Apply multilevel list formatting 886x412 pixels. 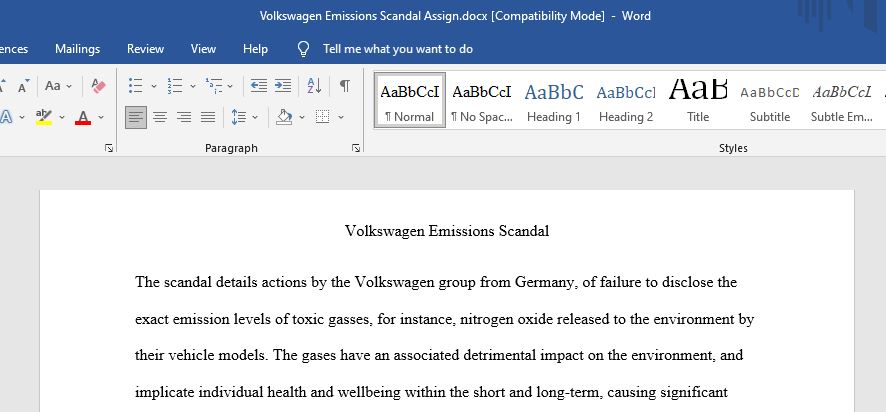214,86
